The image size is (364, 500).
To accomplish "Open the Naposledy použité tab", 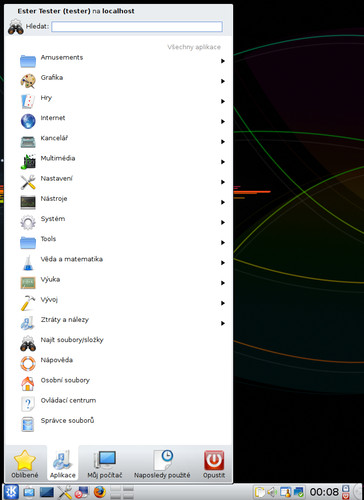I will pos(162,463).
